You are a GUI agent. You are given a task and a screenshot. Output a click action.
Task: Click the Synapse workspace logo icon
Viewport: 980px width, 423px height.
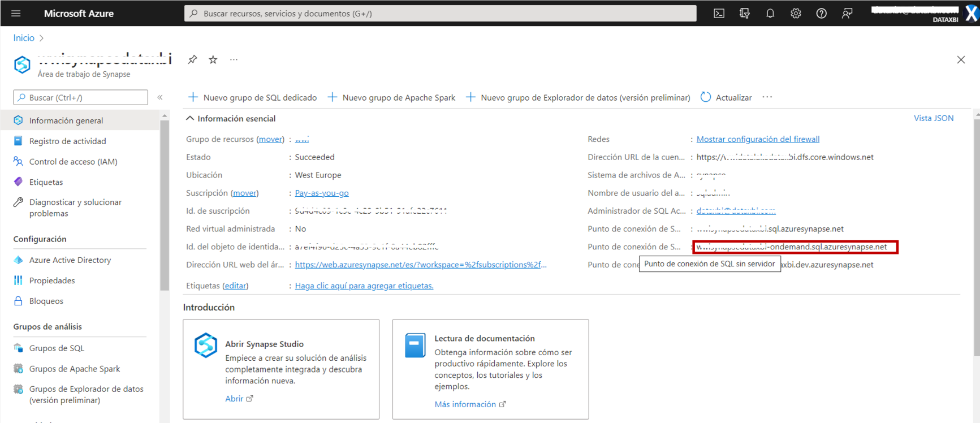point(22,64)
